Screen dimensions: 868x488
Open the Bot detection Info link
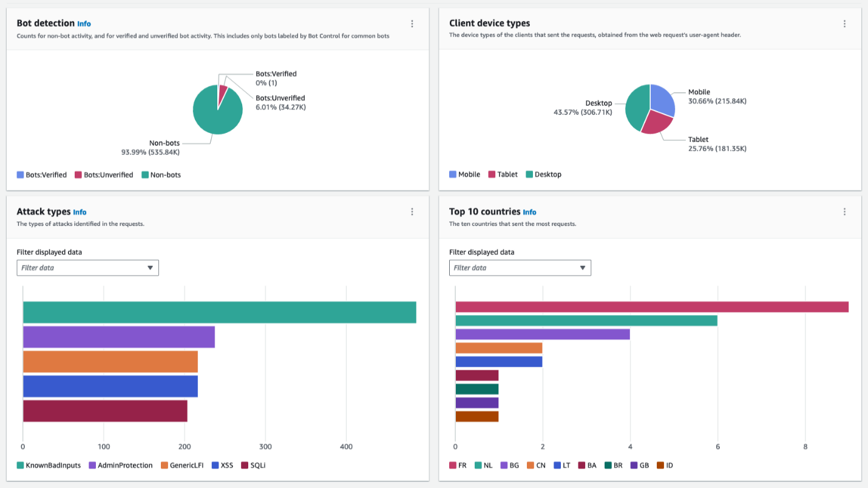(x=84, y=23)
